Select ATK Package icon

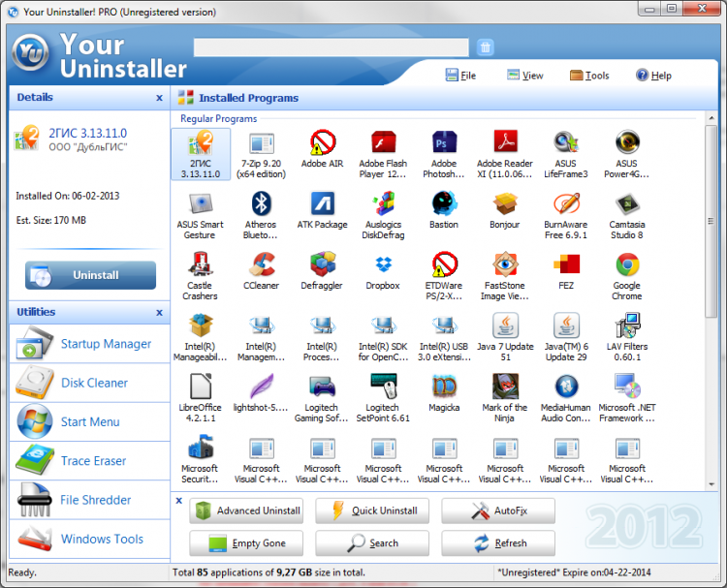(x=322, y=203)
